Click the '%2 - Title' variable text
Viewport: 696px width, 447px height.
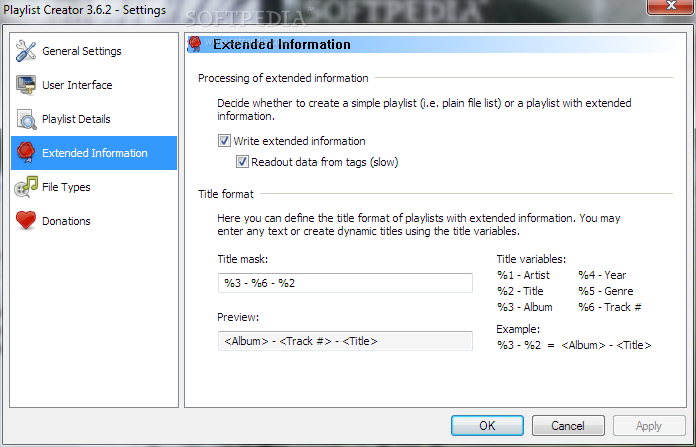[x=520, y=291]
